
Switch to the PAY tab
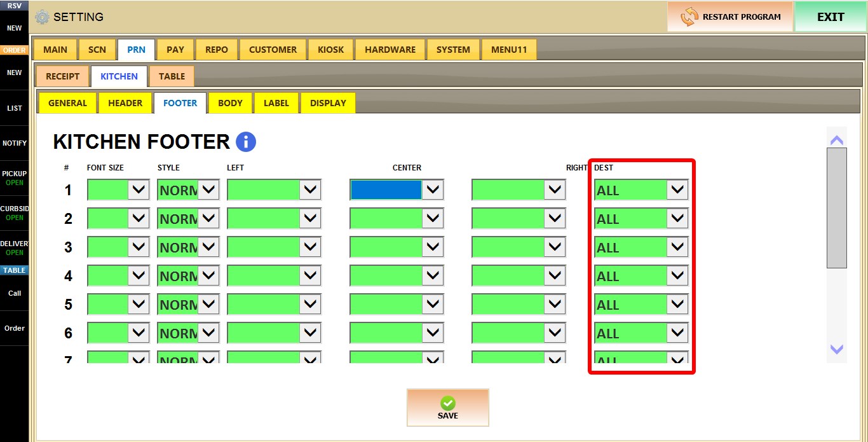click(x=175, y=50)
